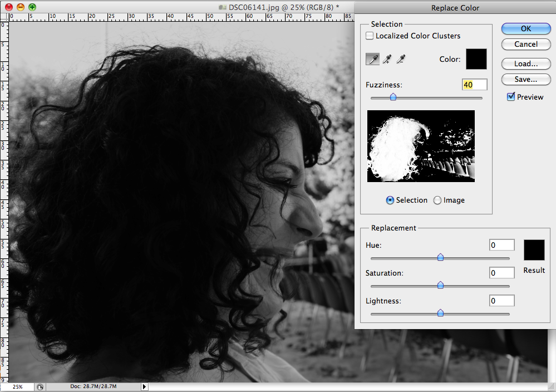
Task: Select the Add to Sample eyedropper
Action: coord(387,58)
